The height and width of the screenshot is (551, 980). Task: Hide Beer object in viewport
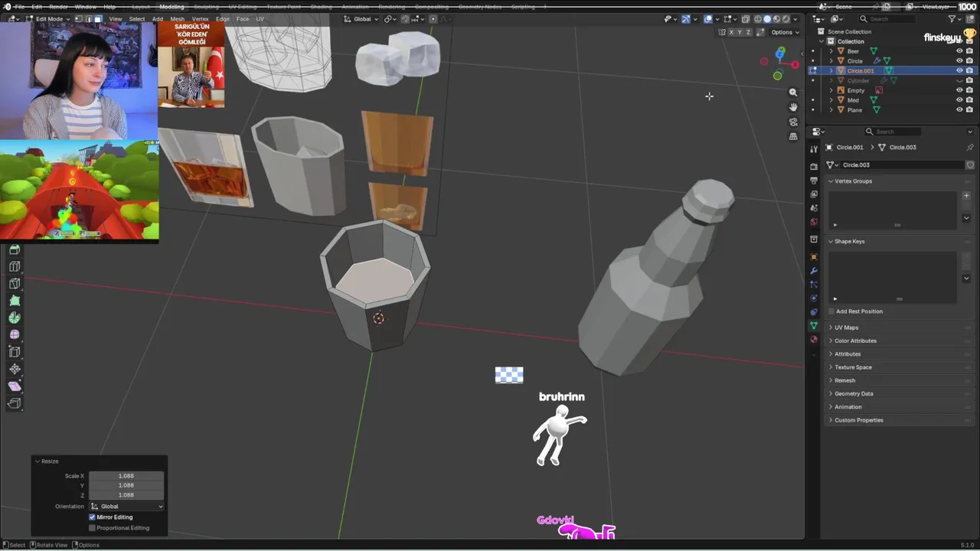click(959, 51)
